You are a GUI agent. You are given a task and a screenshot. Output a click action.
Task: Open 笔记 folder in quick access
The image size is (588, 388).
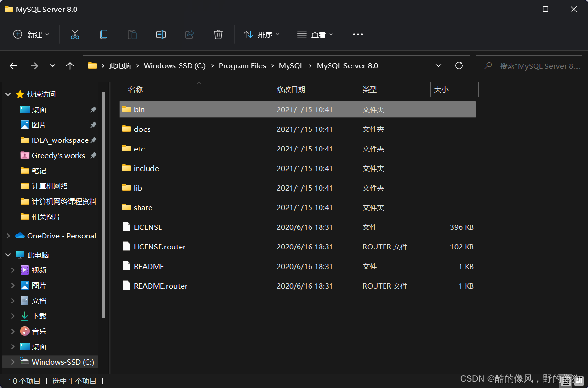click(39, 171)
